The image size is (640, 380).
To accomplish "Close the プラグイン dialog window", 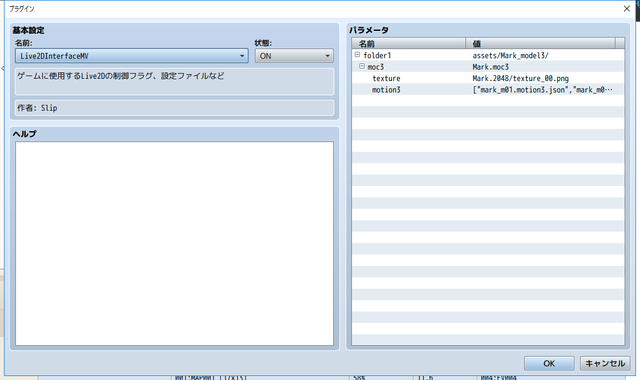I will coord(627,9).
